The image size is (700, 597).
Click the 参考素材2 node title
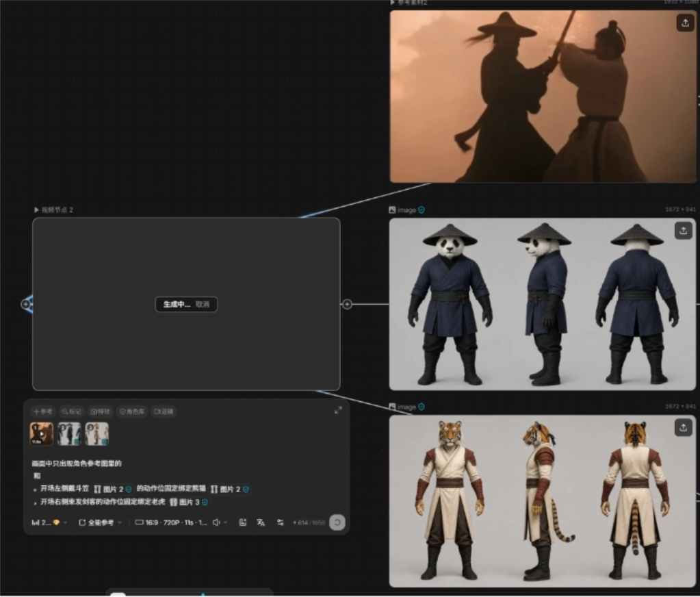tap(412, 2)
